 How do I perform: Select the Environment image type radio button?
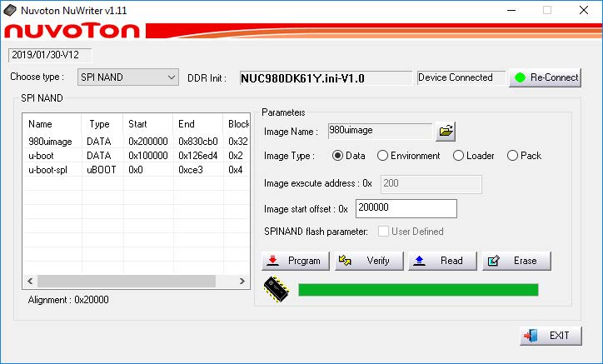pos(382,156)
